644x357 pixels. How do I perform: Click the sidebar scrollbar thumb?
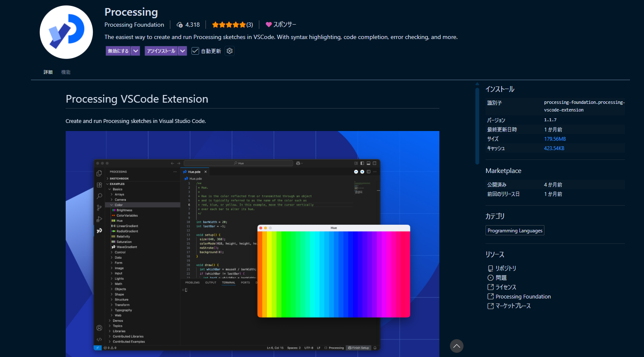coord(477,126)
